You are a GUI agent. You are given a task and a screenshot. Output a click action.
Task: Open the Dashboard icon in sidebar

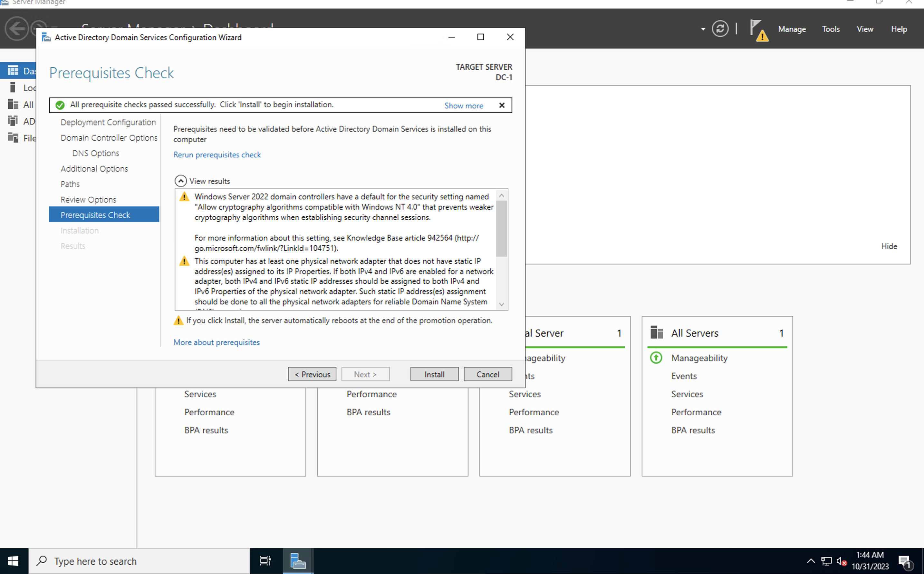coord(13,71)
